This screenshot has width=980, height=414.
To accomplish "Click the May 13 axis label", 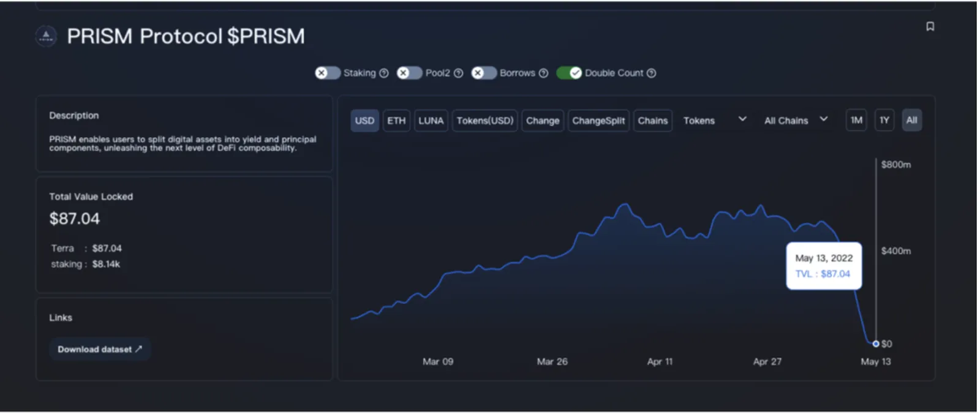I will click(x=876, y=361).
